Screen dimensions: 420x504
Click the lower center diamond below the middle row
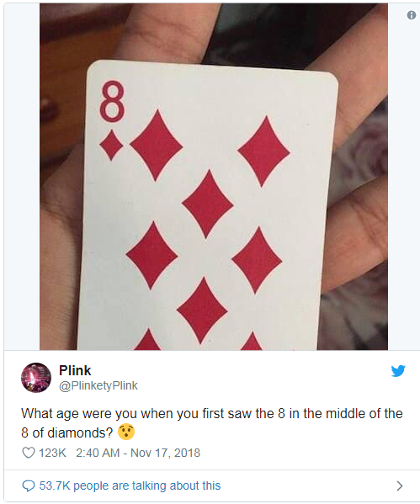[x=202, y=310]
